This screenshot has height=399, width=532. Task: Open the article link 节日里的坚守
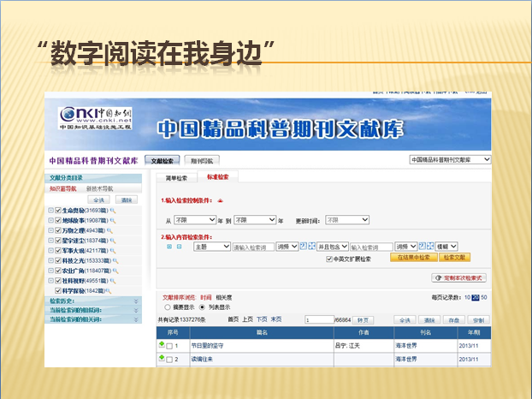tap(208, 346)
